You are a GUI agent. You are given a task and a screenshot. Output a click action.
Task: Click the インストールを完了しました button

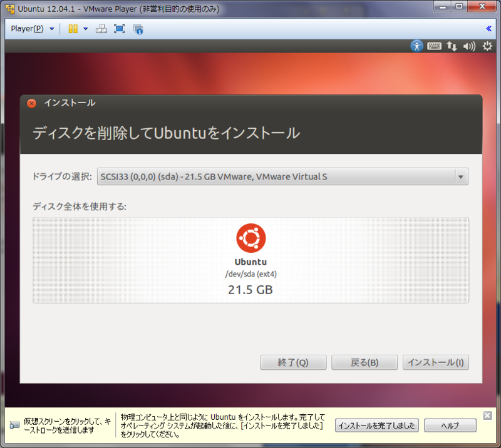376,425
